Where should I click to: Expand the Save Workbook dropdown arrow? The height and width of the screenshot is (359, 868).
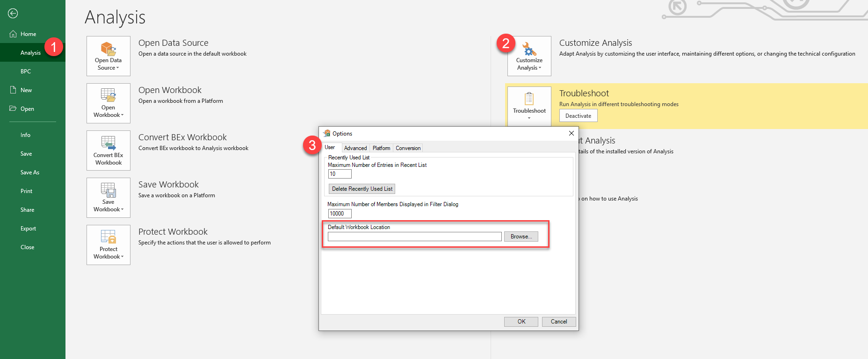(123, 209)
